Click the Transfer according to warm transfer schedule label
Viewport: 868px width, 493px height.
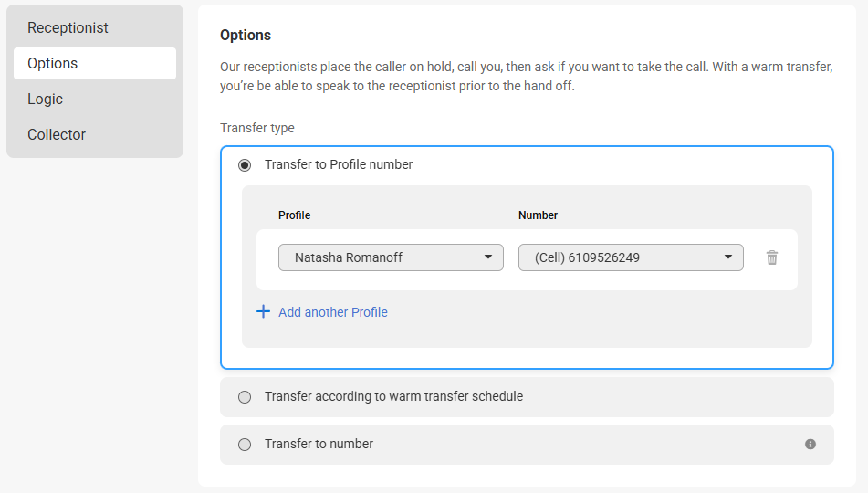coord(393,396)
